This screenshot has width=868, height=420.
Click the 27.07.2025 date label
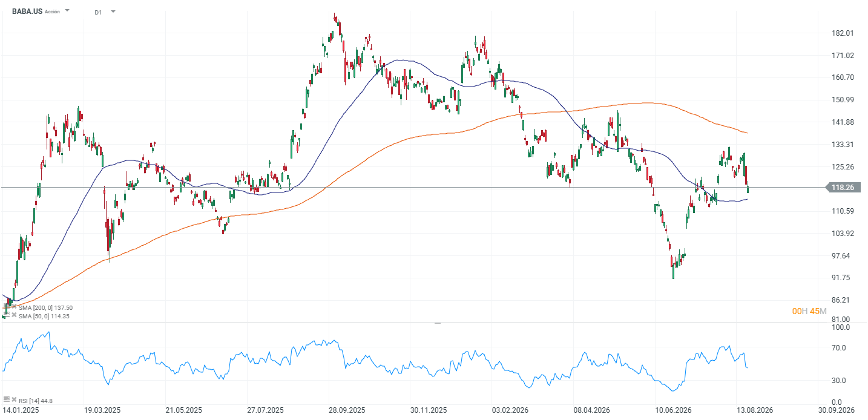[x=266, y=410]
